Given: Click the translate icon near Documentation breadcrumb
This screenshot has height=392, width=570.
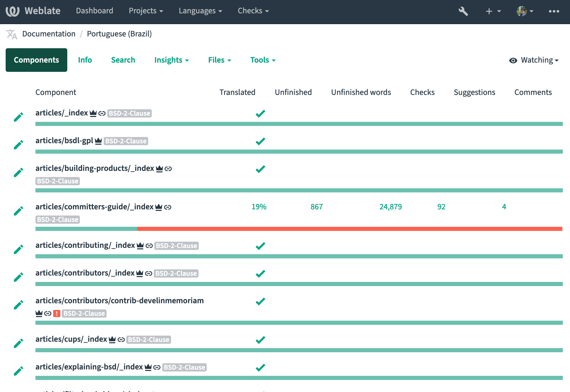Looking at the screenshot, I should (x=12, y=34).
